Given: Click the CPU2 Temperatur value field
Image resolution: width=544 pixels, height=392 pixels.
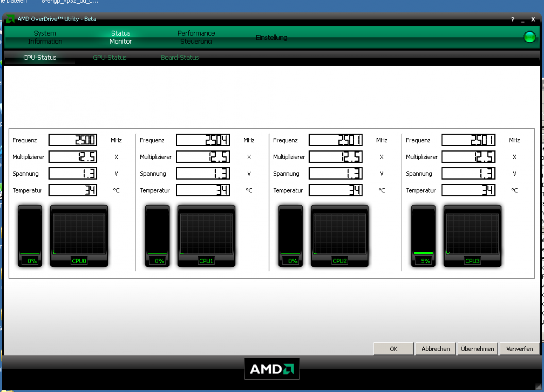Looking at the screenshot, I should [336, 190].
